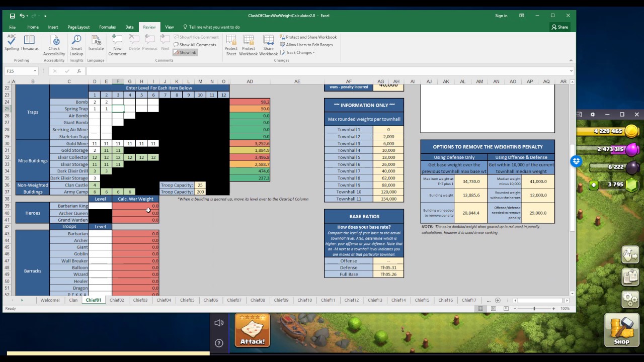Click Protect Workbook icon
644x362 pixels.
pyautogui.click(x=249, y=45)
